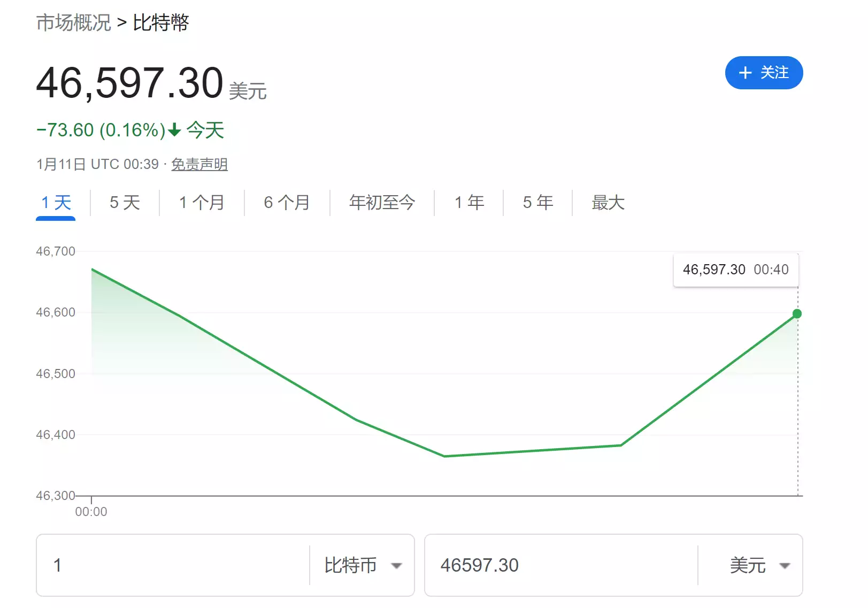The width and height of the screenshot is (868, 608).
Task: Switch to the 5 天 tab
Action: tap(125, 203)
